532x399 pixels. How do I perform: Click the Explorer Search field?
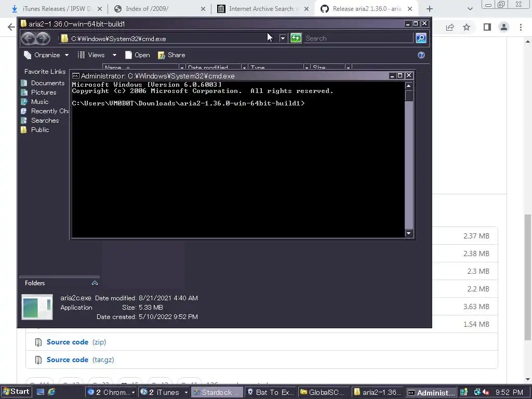[358, 38]
